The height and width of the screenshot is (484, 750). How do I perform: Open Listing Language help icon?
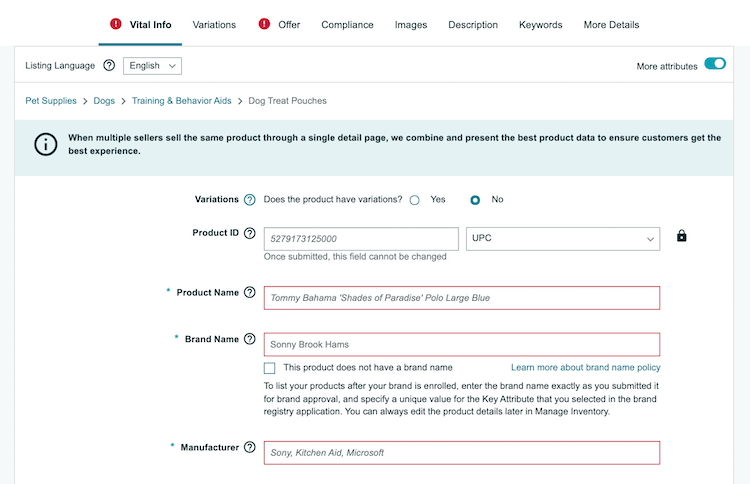(x=109, y=66)
